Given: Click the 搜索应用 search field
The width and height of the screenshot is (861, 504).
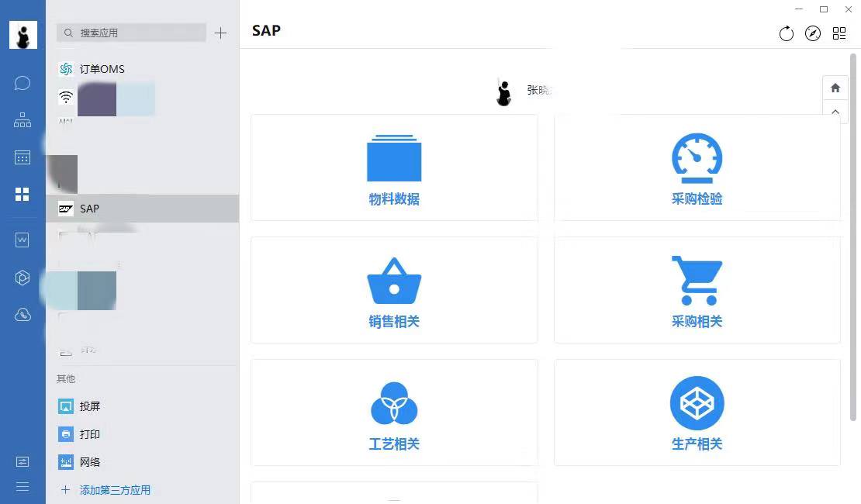Looking at the screenshot, I should (132, 33).
